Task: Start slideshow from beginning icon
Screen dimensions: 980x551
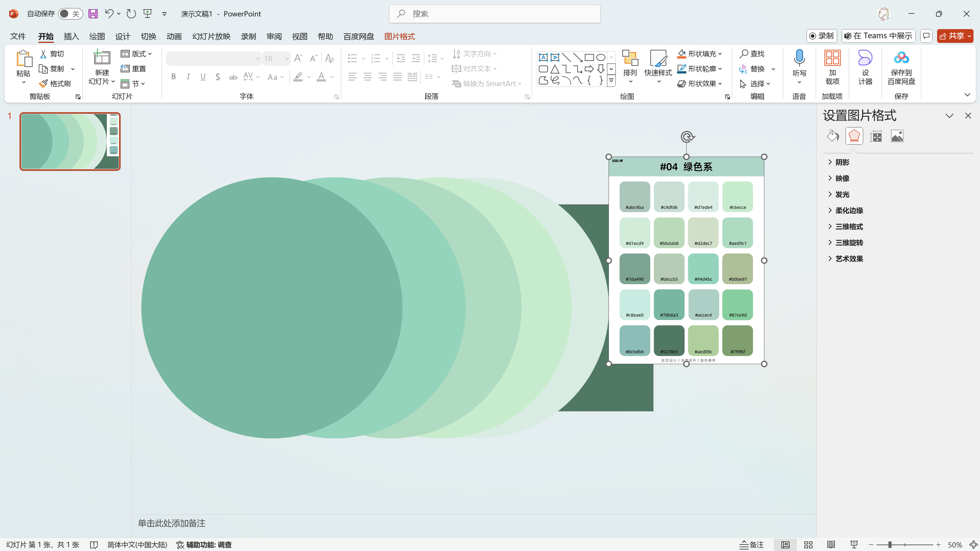Action: coord(147,14)
